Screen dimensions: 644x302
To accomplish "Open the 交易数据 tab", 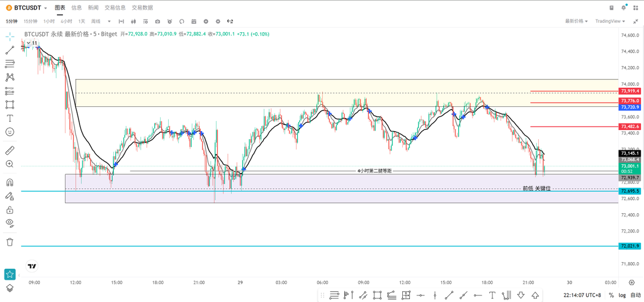I will tap(142, 8).
